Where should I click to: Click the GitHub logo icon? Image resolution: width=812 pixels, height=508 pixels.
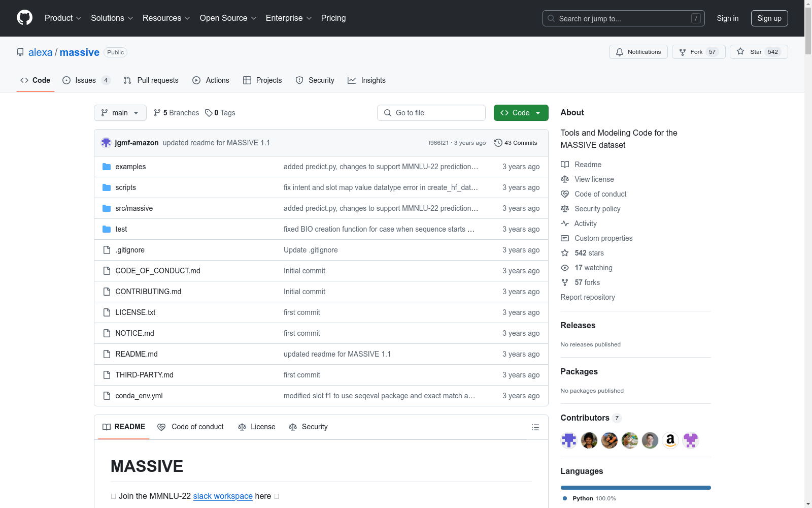point(24,18)
